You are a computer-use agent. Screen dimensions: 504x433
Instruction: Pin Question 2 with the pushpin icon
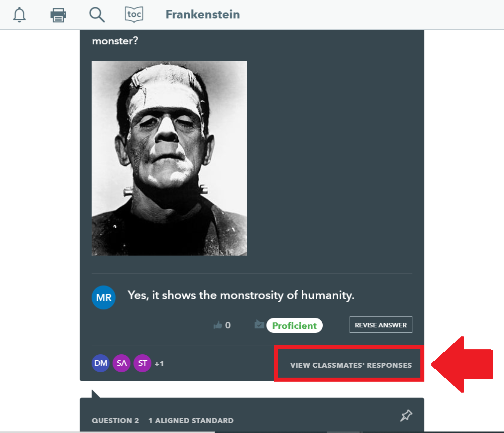click(x=406, y=415)
